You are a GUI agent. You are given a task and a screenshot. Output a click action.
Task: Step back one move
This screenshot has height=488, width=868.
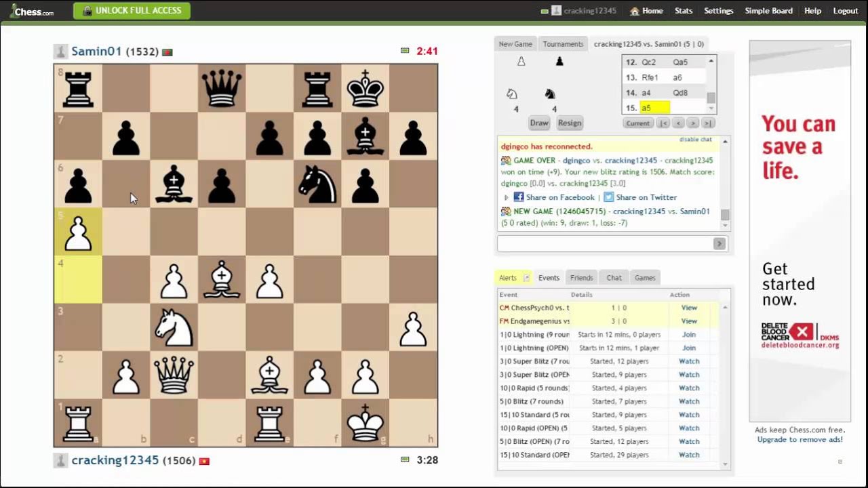pos(679,123)
